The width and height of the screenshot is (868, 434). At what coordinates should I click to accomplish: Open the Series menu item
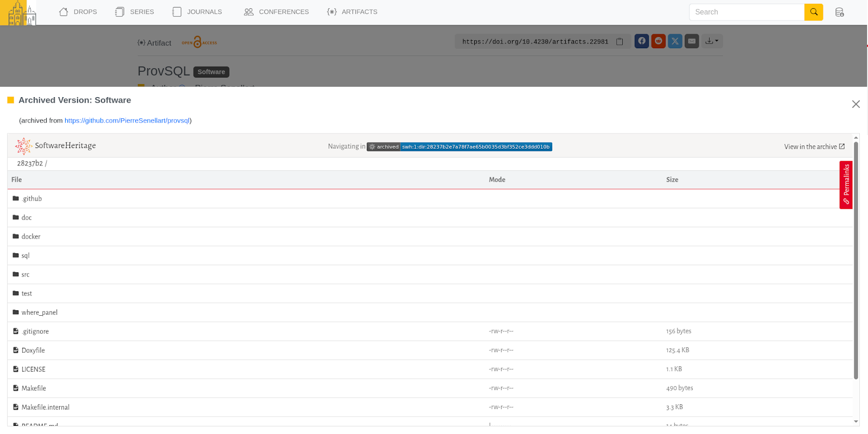click(135, 12)
